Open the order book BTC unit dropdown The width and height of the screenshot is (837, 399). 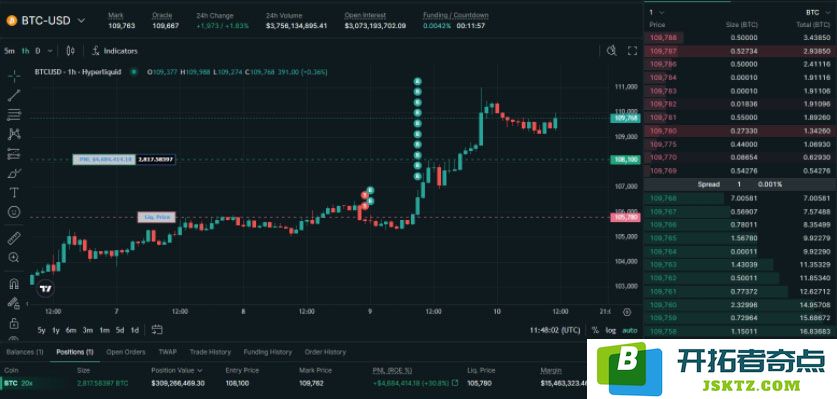coord(817,12)
